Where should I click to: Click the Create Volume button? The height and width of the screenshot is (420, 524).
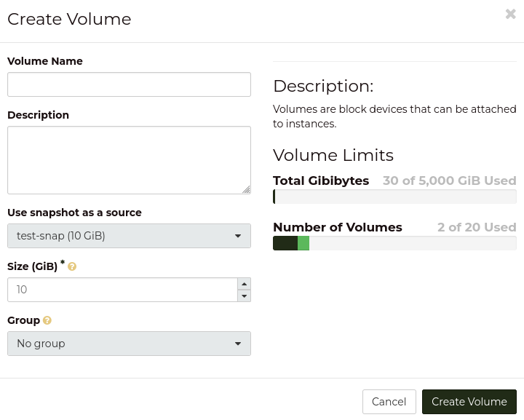tap(469, 402)
